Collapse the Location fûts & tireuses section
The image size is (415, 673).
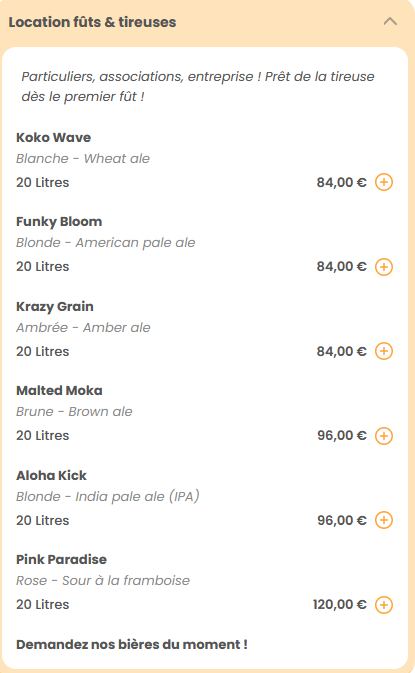[390, 21]
